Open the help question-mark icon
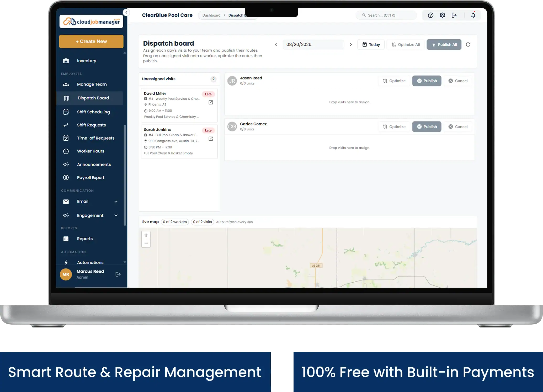This screenshot has height=392, width=543. [430, 15]
